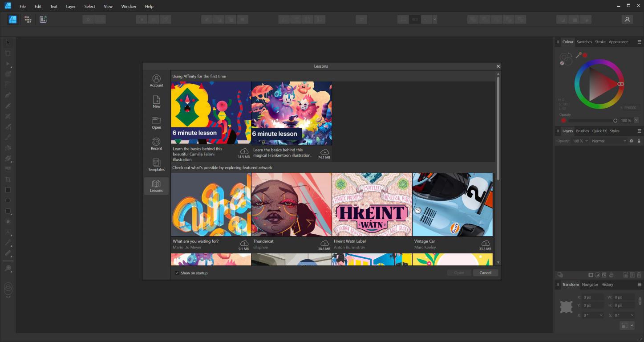
Task: Select the New document icon
Action: pos(156,102)
